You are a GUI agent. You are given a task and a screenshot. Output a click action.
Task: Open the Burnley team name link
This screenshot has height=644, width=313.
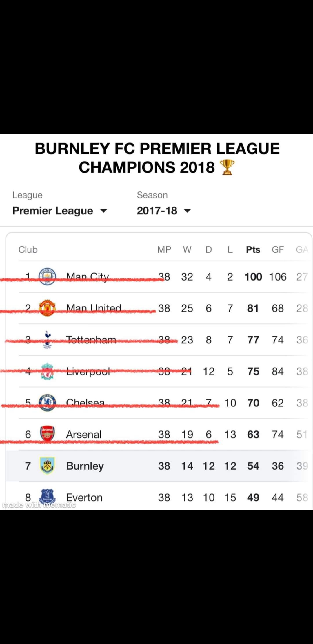(85, 466)
